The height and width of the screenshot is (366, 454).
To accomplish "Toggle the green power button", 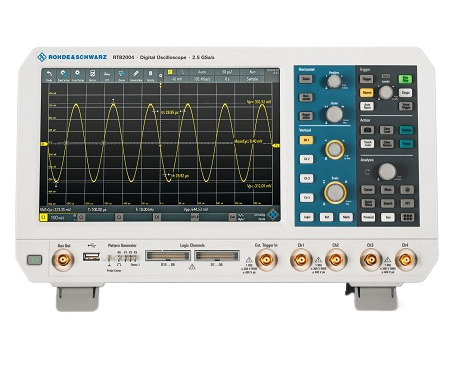I will point(34,260).
